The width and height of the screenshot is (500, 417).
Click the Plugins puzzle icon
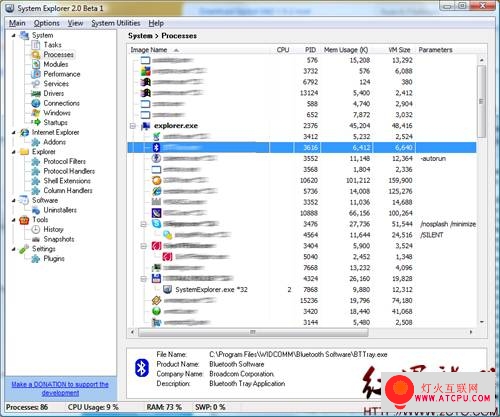pos(36,259)
